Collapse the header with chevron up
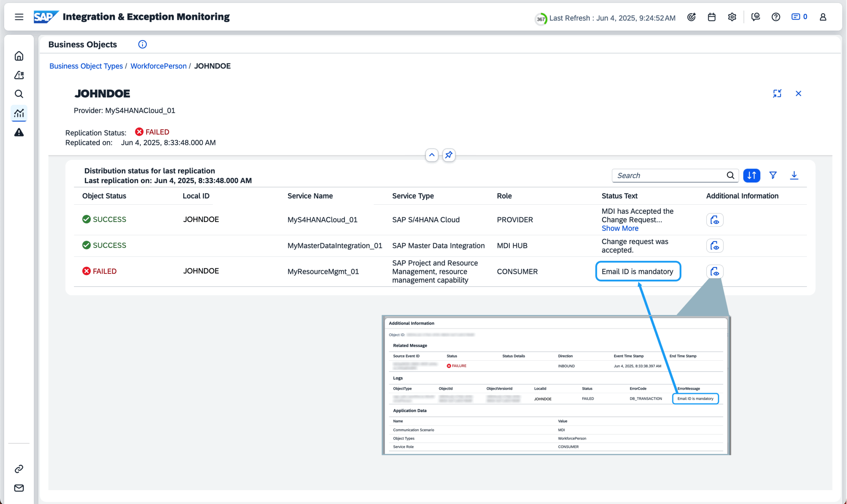The width and height of the screenshot is (847, 504). 432,155
